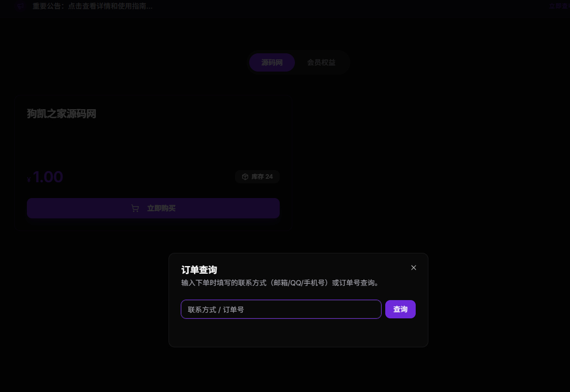This screenshot has height=392, width=570.
Task: Click the 立即购买 purchase button
Action: click(153, 208)
